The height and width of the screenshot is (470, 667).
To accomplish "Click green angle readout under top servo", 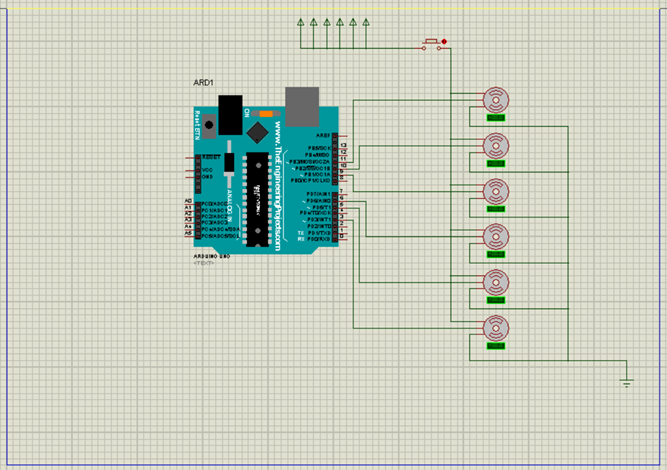I will tap(496, 118).
